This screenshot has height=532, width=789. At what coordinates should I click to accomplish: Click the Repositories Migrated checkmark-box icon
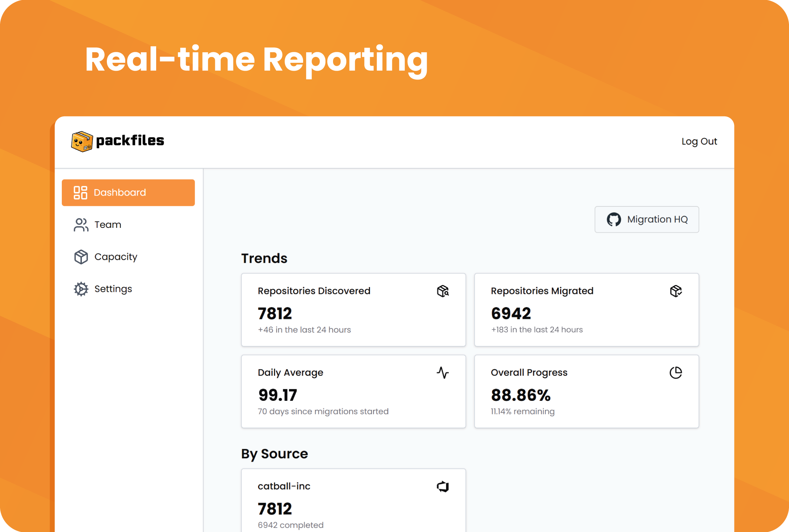pos(676,291)
